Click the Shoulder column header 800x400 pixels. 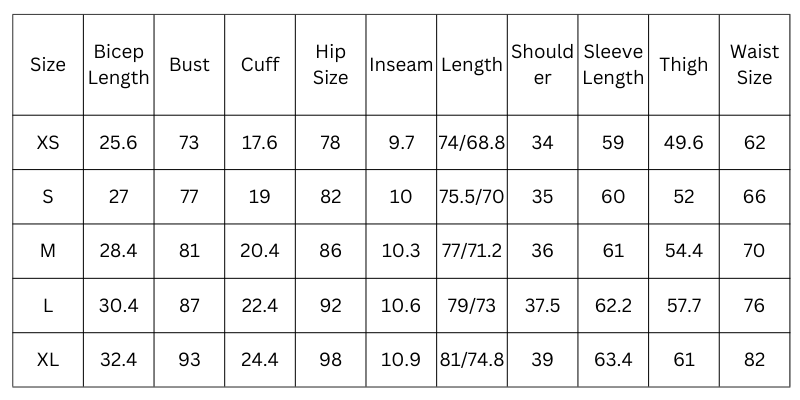point(542,65)
